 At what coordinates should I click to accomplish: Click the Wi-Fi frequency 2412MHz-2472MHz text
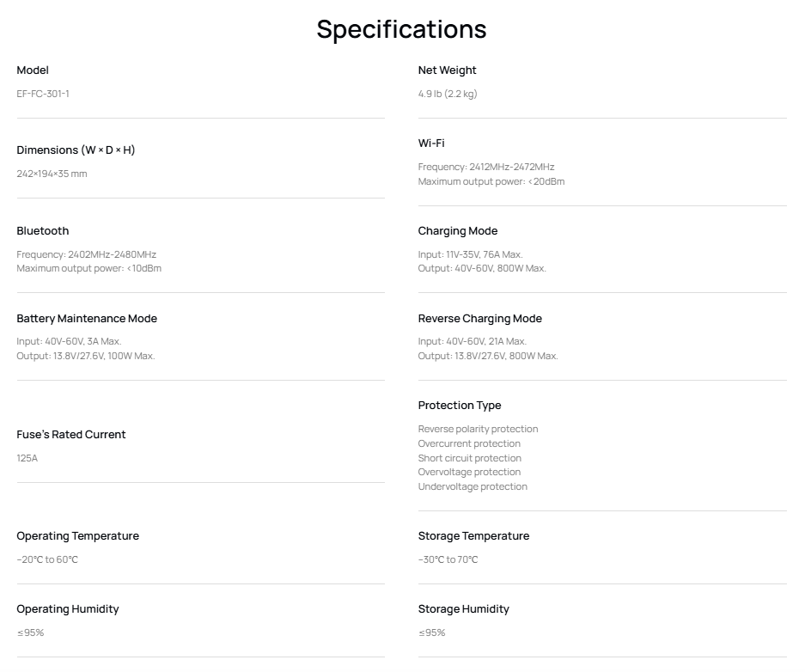tap(486, 167)
